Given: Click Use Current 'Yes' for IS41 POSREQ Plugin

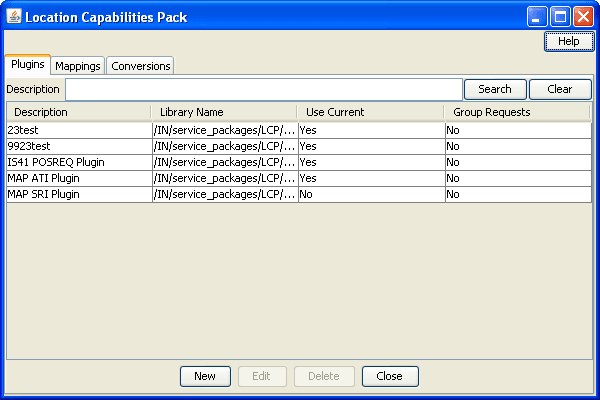Looking at the screenshot, I should 372,162.
